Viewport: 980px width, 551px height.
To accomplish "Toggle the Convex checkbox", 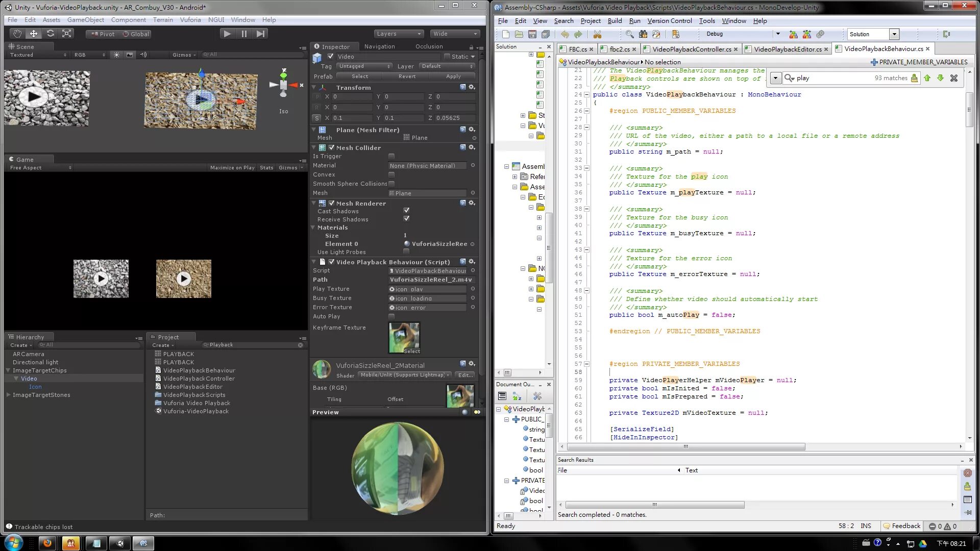I will pyautogui.click(x=391, y=175).
